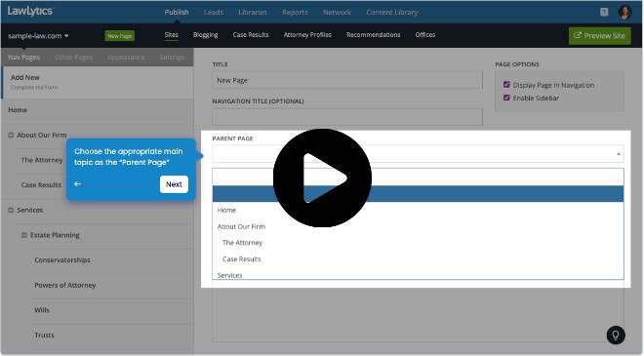Click Next in the tooltip

[174, 184]
